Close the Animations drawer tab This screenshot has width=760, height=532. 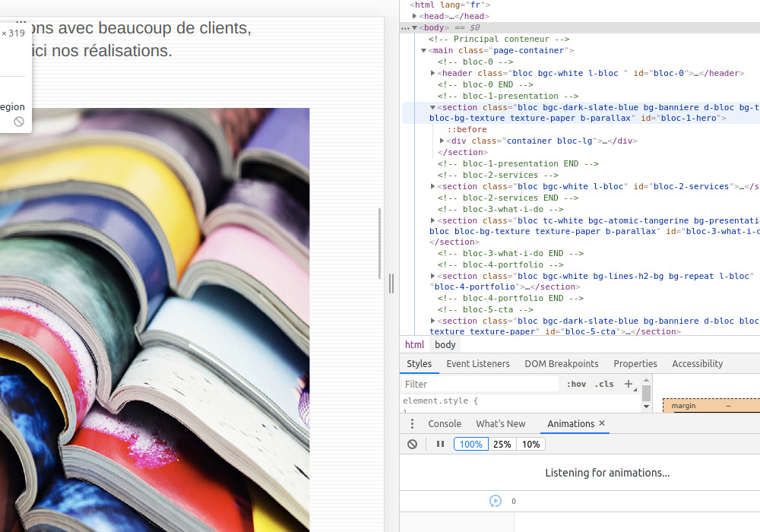point(602,423)
